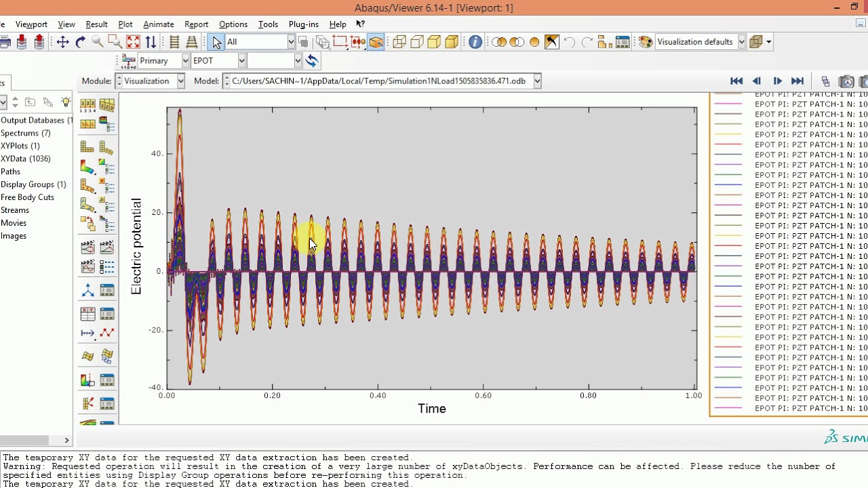Viewport: 868px width, 488px height.
Task: Click the Create Coordinate System icon
Action: [x=87, y=291]
